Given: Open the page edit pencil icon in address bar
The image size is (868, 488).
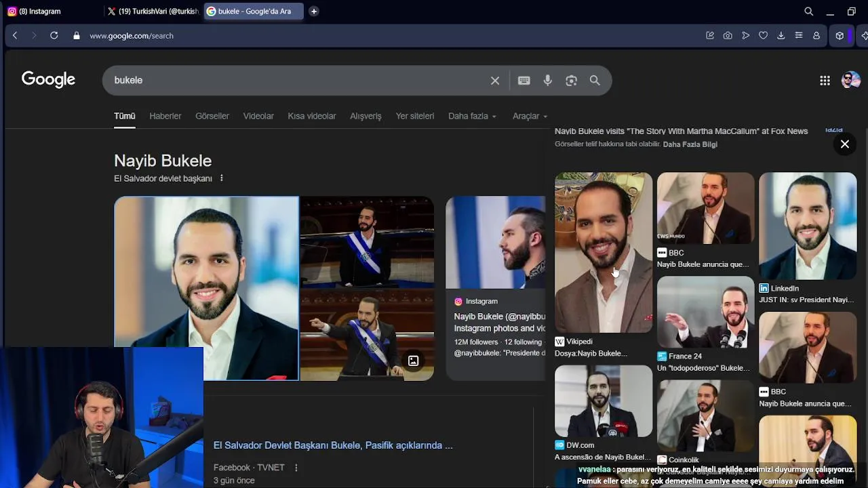Looking at the screenshot, I should coord(710,35).
